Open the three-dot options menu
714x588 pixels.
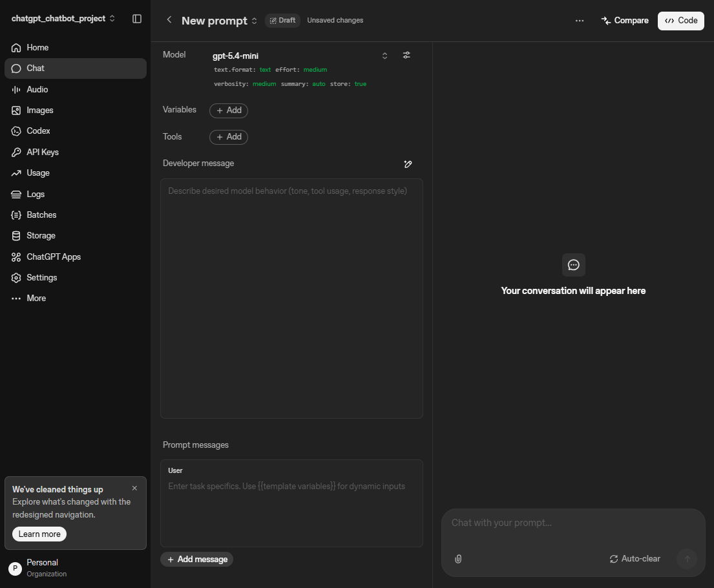point(579,21)
